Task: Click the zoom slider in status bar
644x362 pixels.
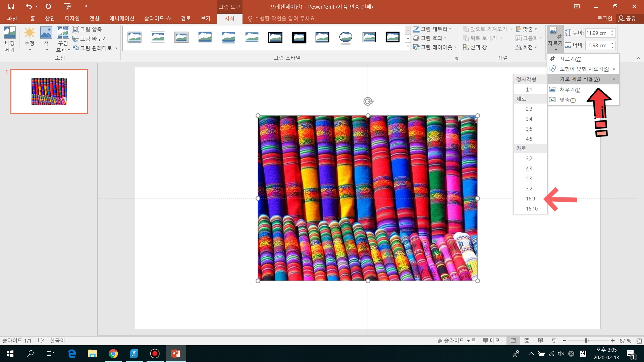Action: (586, 341)
